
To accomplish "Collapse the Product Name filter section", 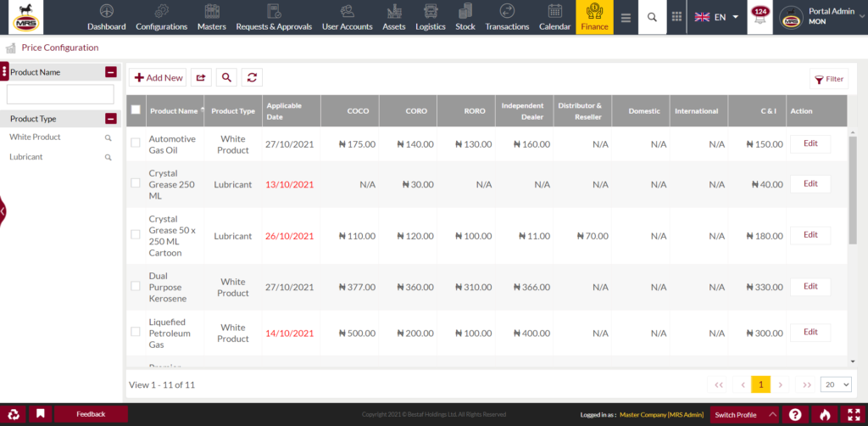I will click(111, 72).
